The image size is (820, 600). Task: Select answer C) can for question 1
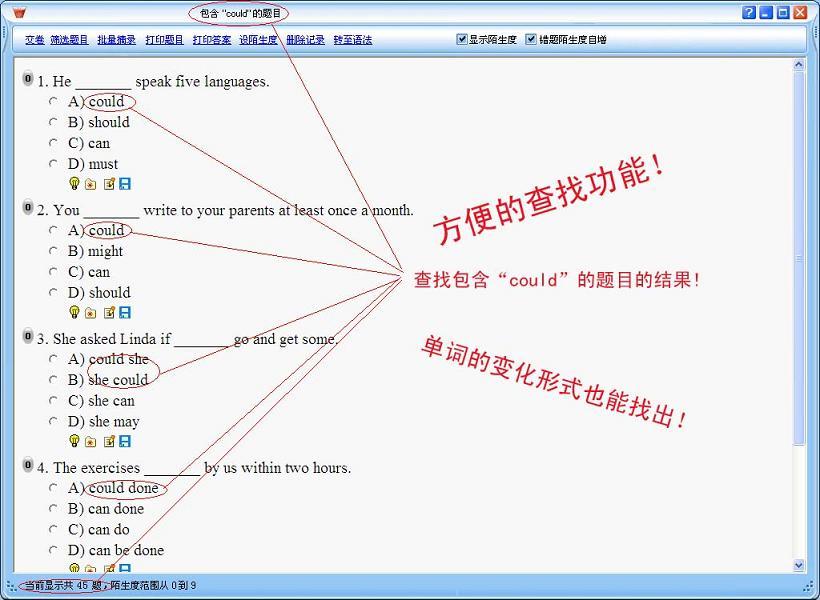(54, 143)
